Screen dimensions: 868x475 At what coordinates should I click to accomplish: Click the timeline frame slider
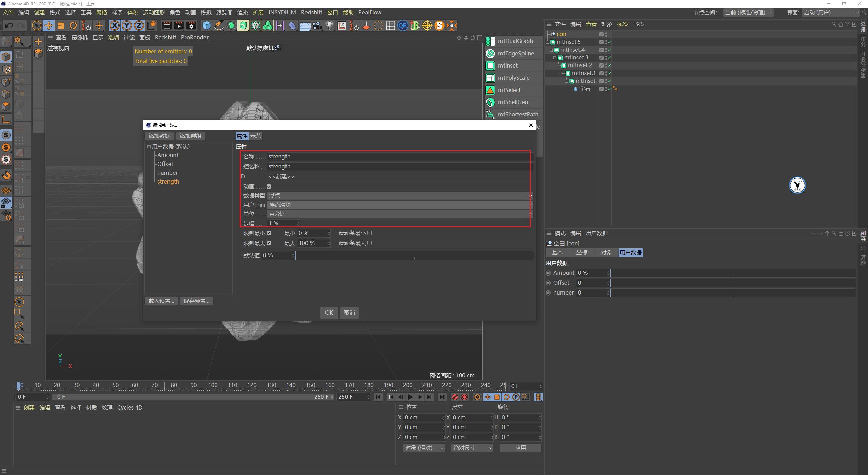coord(19,385)
